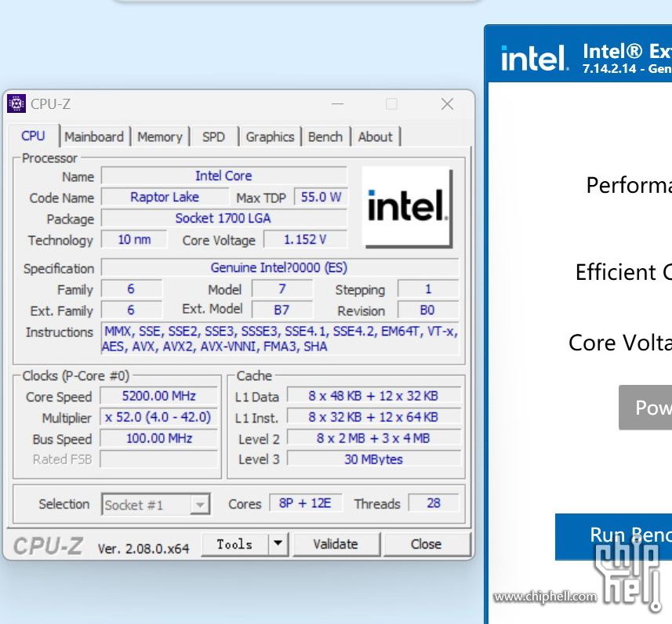
Task: Open the Memory tab
Action: click(159, 136)
